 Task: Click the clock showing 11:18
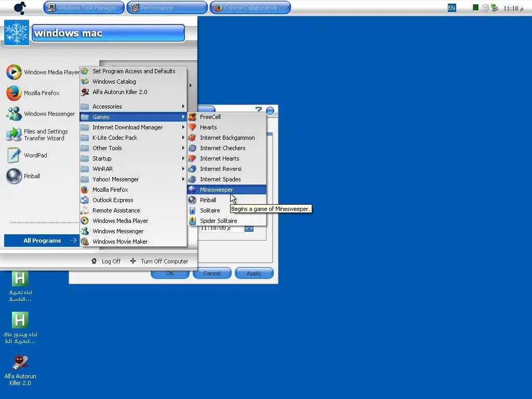[x=513, y=8]
